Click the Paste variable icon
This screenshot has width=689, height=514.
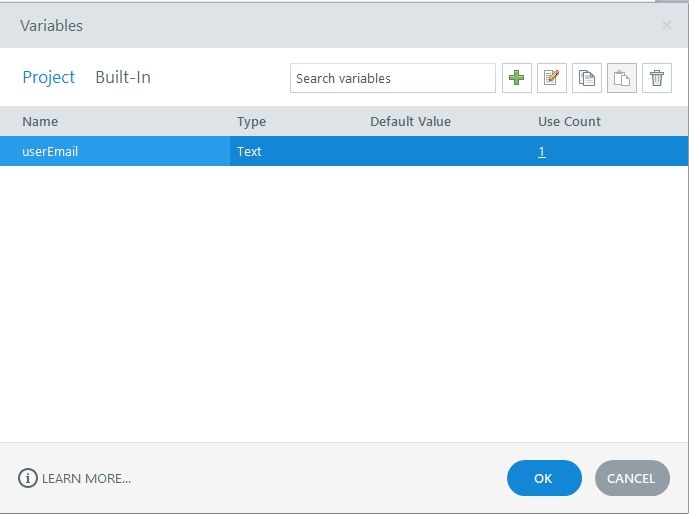point(622,78)
